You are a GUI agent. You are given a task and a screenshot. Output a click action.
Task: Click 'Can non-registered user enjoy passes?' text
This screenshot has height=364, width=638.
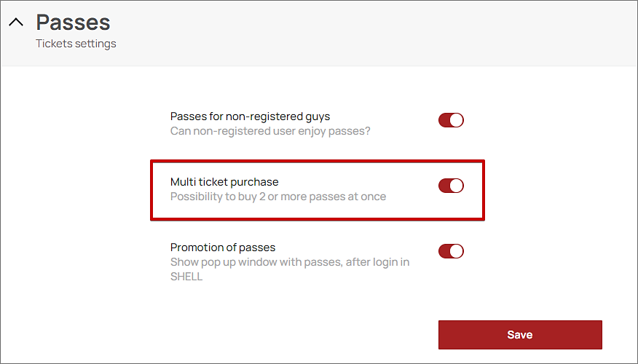click(x=270, y=131)
